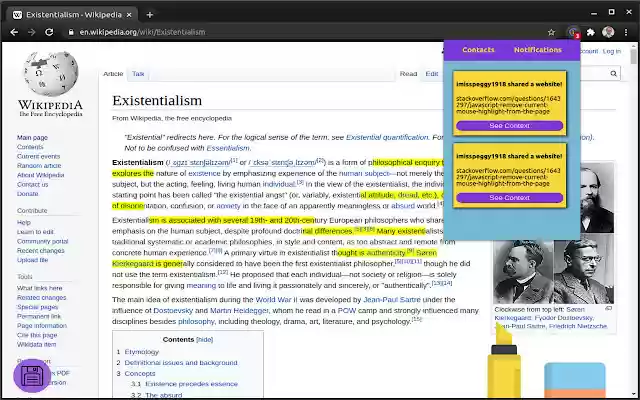Open the Martin Heidegger link
Viewport: 640px width, 400px height.
(x=239, y=311)
